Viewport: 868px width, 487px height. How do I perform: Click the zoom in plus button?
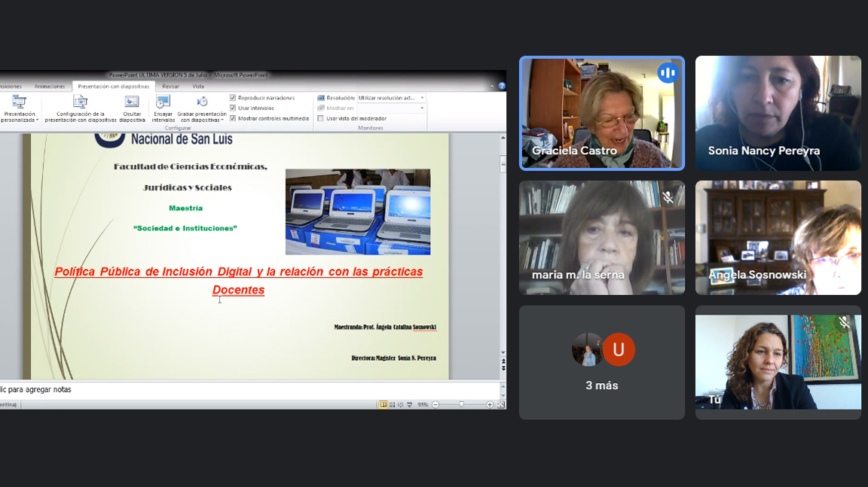[490, 405]
